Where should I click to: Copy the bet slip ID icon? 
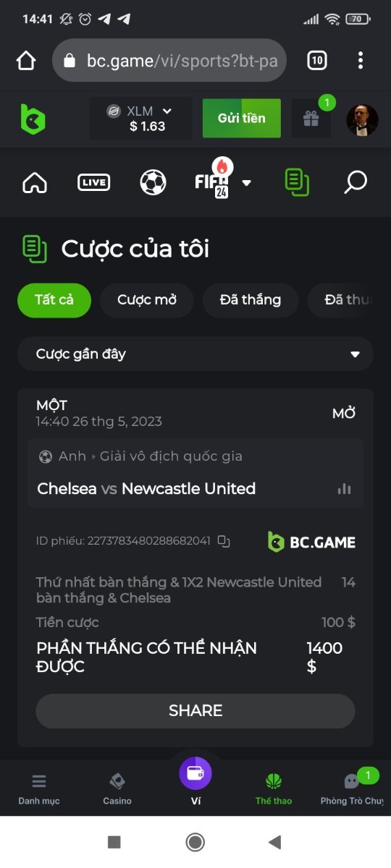224,540
